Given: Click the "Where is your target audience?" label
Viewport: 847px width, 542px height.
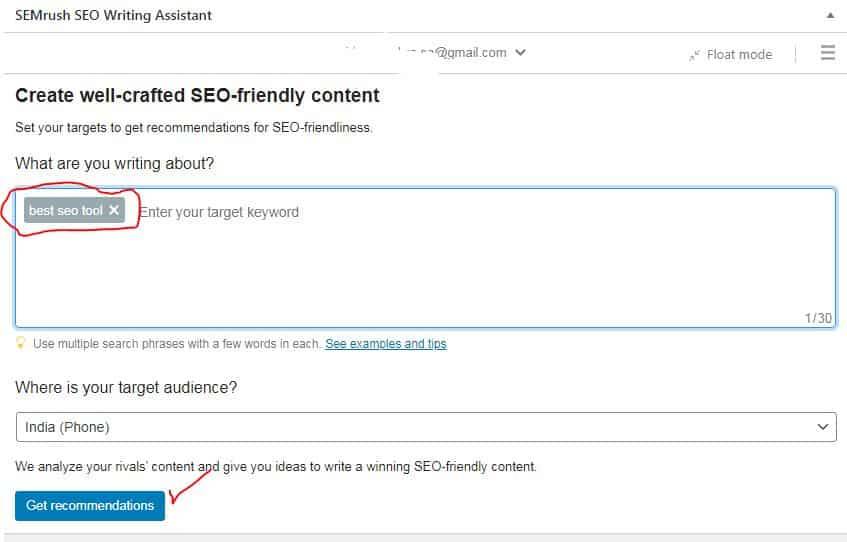Looking at the screenshot, I should pos(126,387).
